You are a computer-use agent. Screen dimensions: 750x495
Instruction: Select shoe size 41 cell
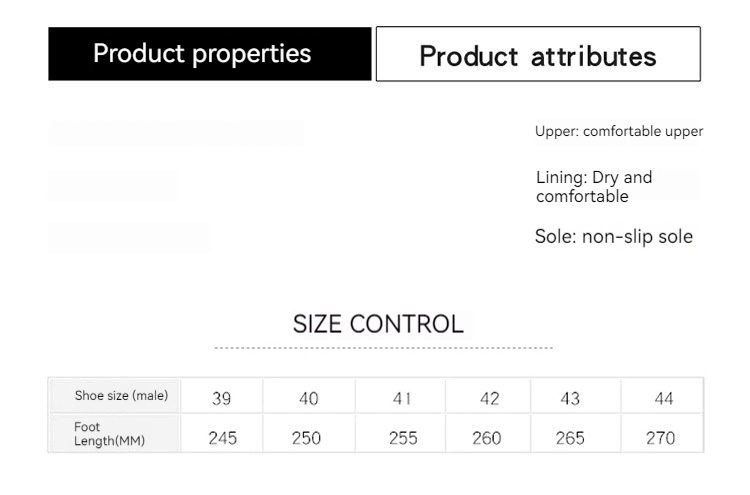[402, 398]
